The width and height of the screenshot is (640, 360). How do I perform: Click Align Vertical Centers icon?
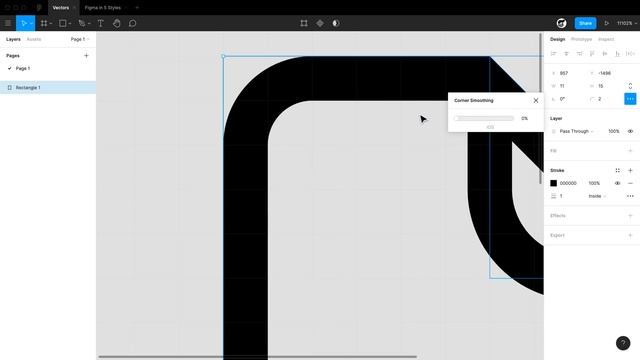pyautogui.click(x=605, y=53)
